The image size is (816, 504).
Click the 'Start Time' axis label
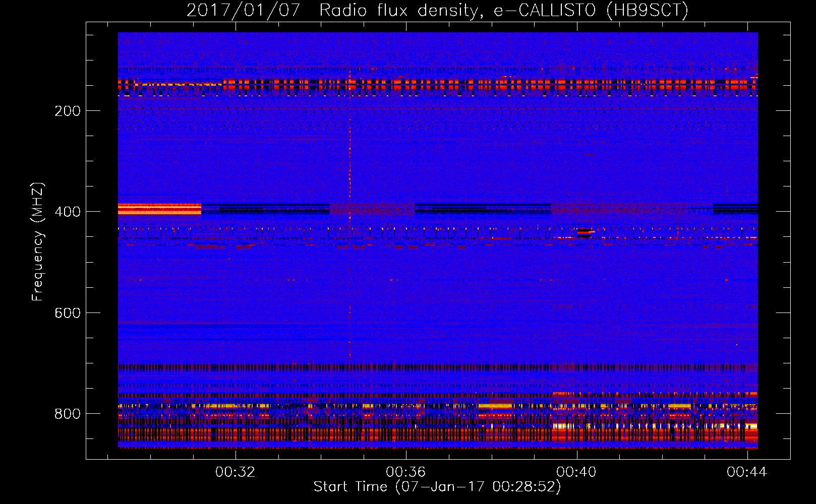[x=351, y=486]
